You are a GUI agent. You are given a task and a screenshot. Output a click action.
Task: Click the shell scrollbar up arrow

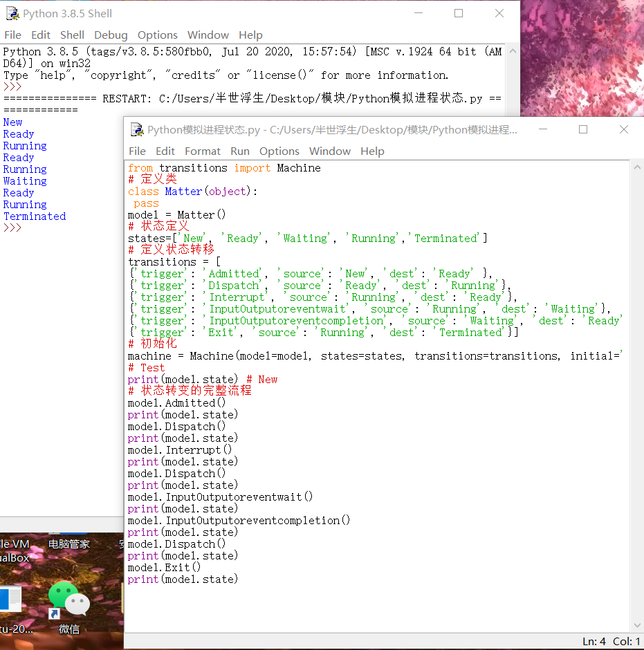(x=513, y=51)
